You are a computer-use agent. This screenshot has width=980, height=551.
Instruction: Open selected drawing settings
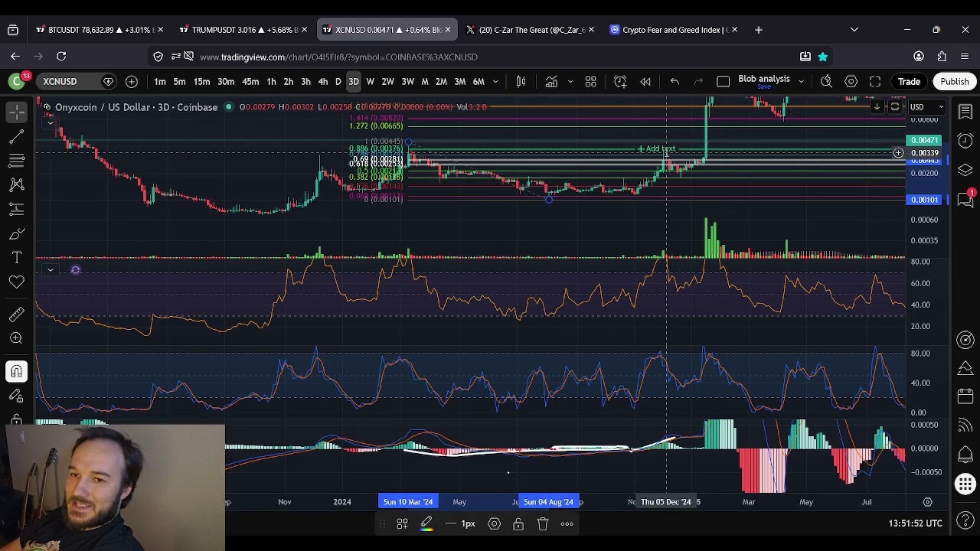tap(495, 524)
